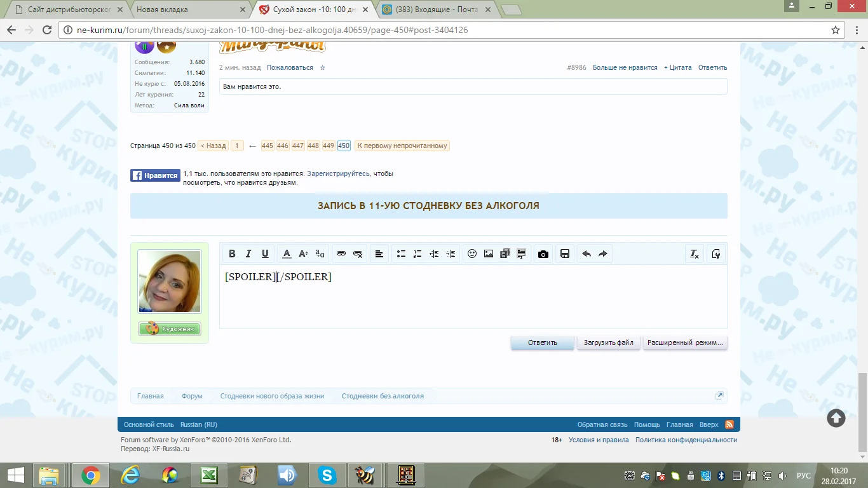Screen dimensions: 868x488
Task: Open Расширенный режим editor
Action: coord(685,342)
